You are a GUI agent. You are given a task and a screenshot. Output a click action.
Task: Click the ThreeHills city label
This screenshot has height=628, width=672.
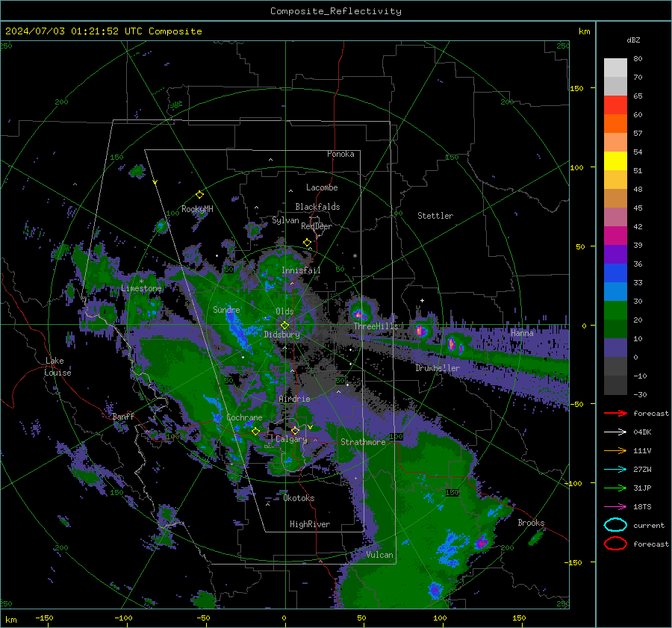tap(376, 326)
